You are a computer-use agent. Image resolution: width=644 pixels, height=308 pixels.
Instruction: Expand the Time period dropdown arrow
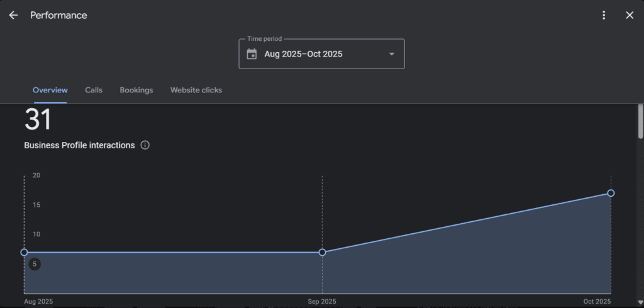392,54
